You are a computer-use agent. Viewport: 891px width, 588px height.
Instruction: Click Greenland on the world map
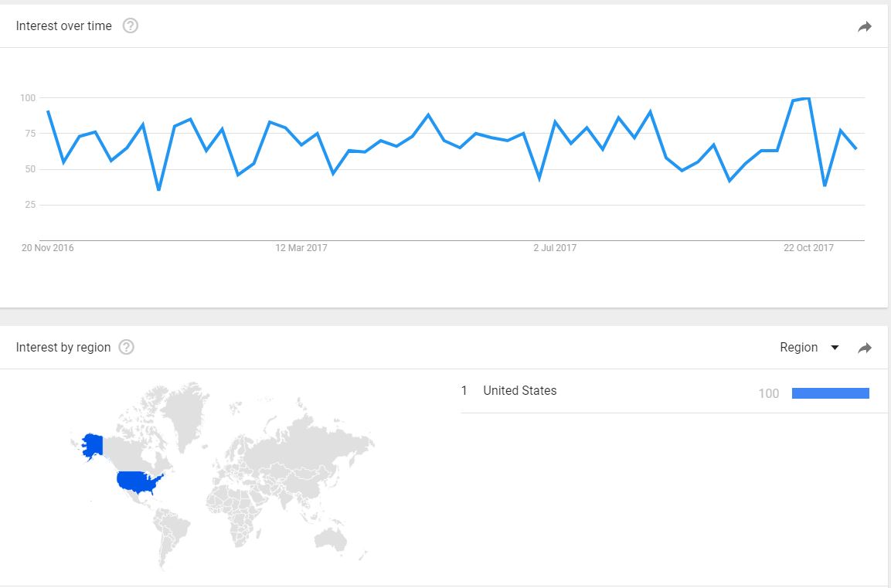coord(185,411)
